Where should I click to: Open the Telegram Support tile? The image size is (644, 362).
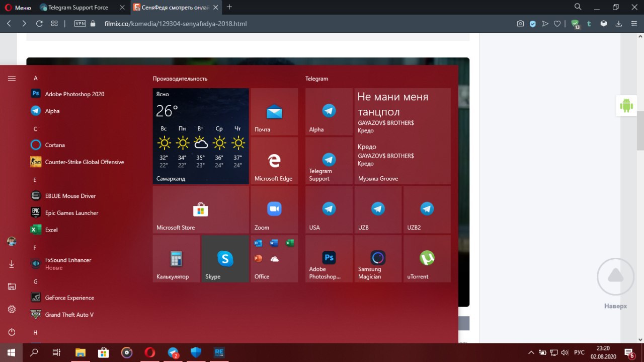pyautogui.click(x=329, y=161)
